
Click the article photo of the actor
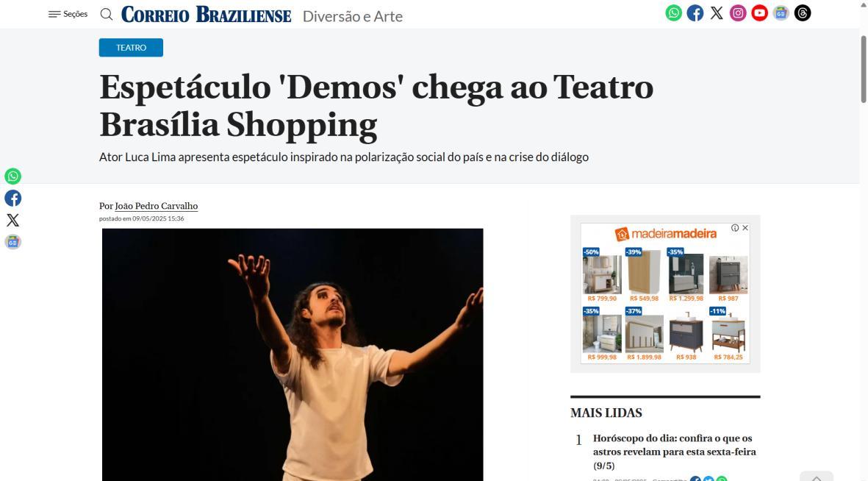pyautogui.click(x=293, y=354)
